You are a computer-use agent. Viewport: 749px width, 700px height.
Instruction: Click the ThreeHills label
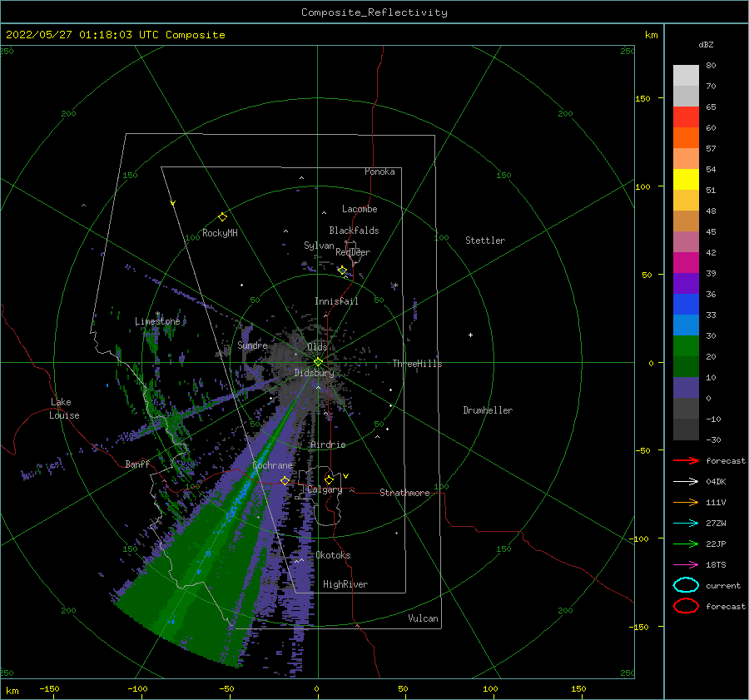click(x=417, y=364)
